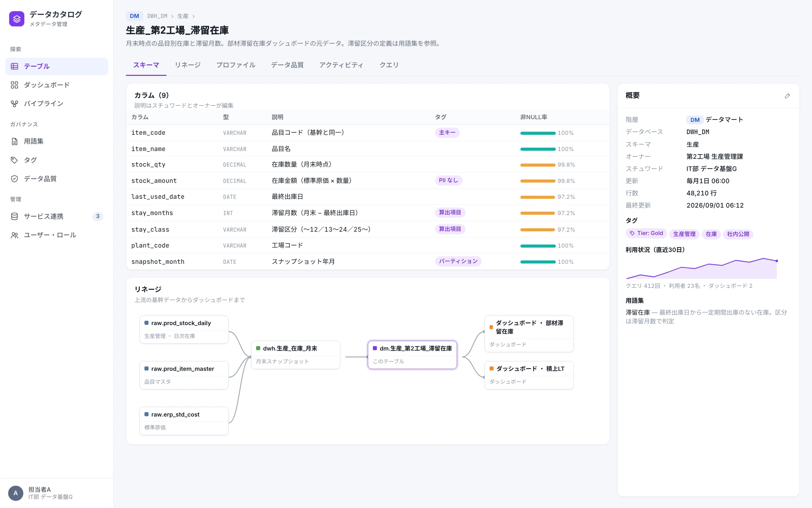This screenshot has width=812, height=508.
Task: Click the 生産 breadcrumb link
Action: click(x=183, y=16)
